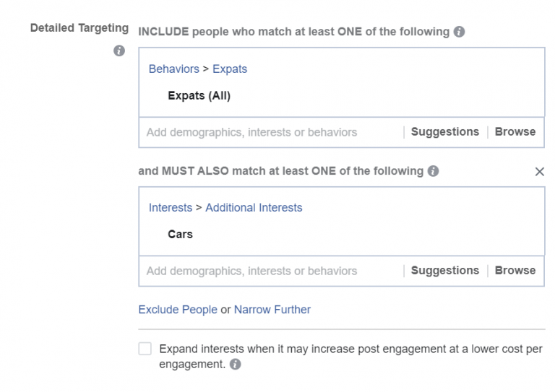Click the Expats breadcrumb link
Viewport: 555px width, 392px height.
tap(230, 69)
